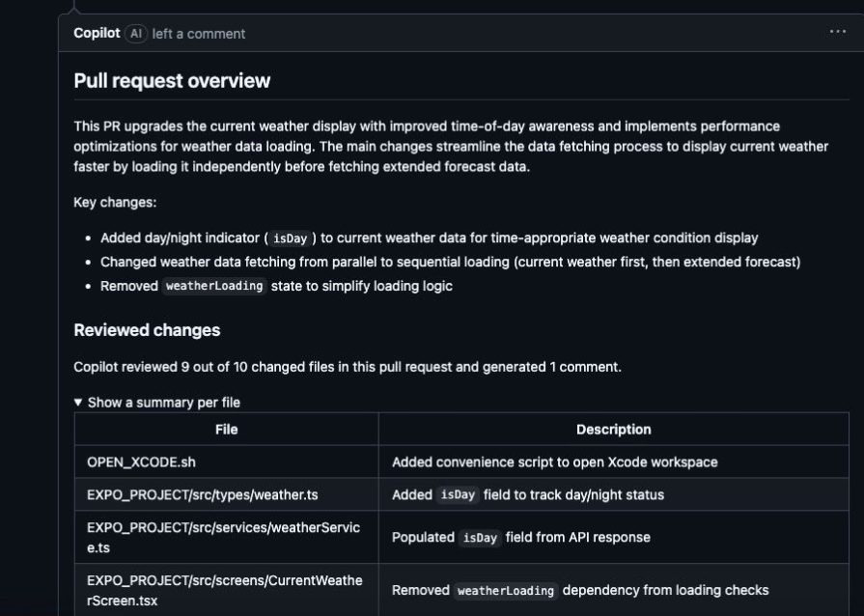Select the Description column header
This screenshot has height=616, width=864.
pos(614,429)
